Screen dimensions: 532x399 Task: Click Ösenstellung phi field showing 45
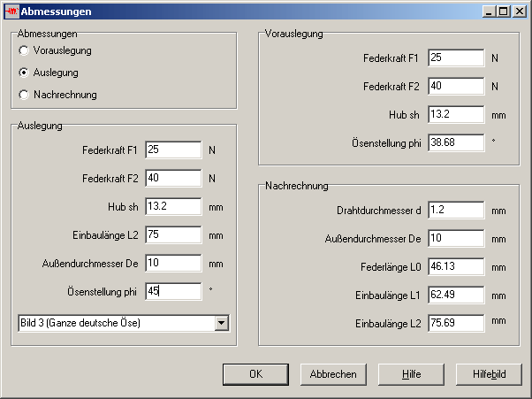click(173, 292)
